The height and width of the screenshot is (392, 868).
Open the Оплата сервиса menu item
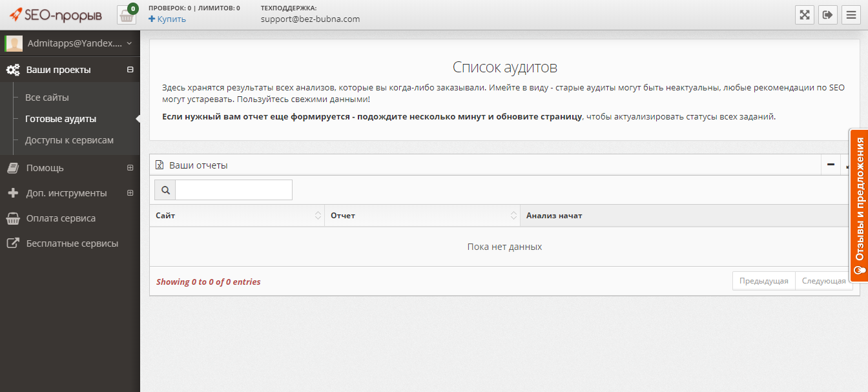[x=61, y=218]
